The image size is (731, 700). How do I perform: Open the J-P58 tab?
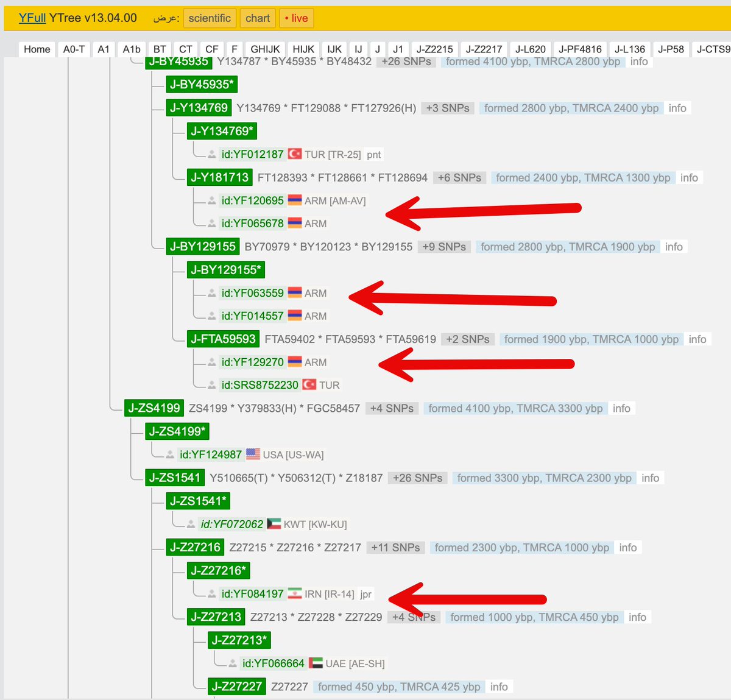[x=671, y=49]
